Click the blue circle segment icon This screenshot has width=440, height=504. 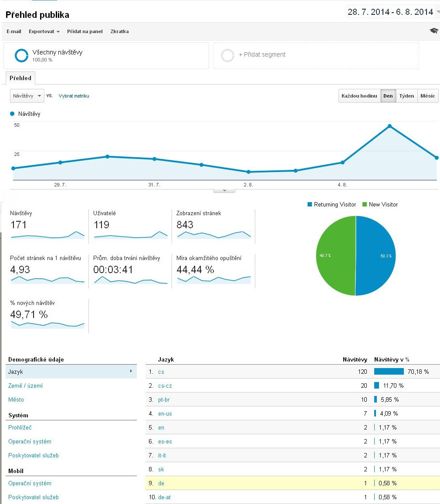(21, 55)
